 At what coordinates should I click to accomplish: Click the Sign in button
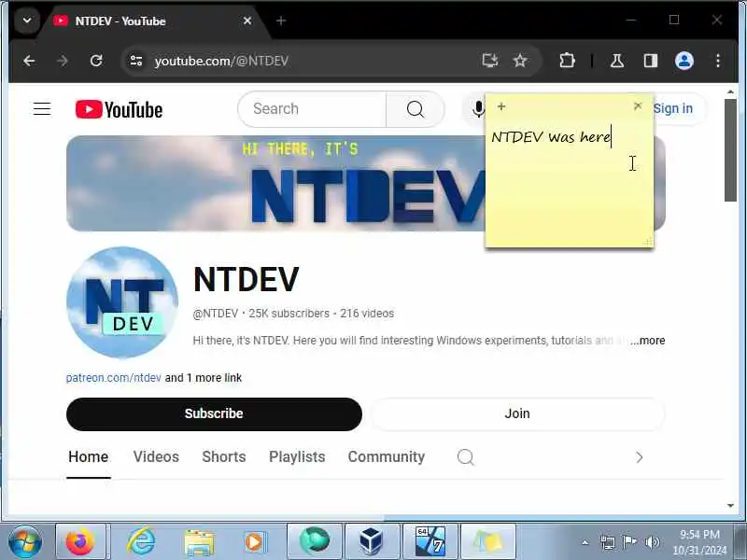[x=673, y=108]
